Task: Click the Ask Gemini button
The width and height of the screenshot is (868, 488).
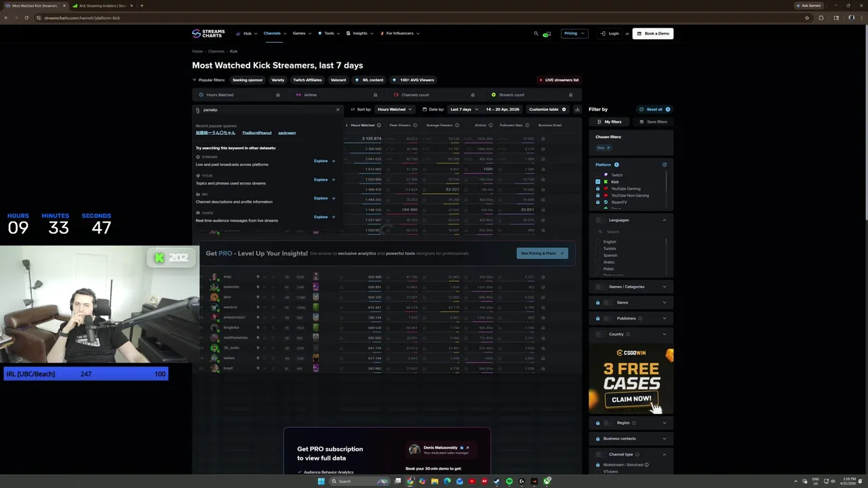Action: click(808, 5)
